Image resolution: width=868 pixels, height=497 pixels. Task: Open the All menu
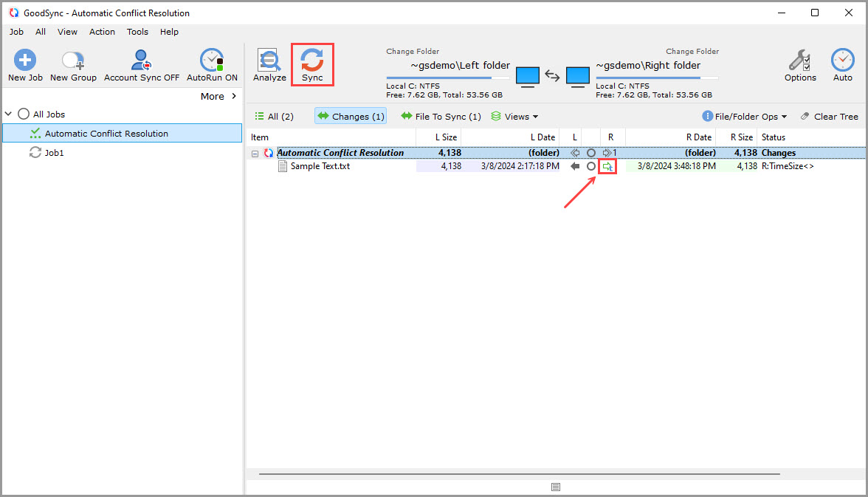coord(41,32)
